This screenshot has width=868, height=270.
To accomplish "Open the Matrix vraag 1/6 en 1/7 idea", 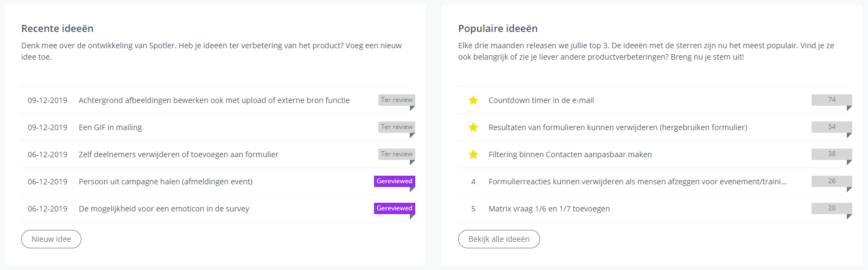I will coord(549,209).
